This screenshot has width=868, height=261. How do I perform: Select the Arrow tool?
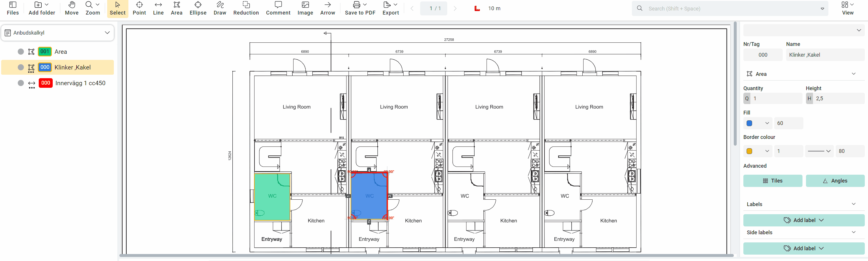pyautogui.click(x=328, y=8)
